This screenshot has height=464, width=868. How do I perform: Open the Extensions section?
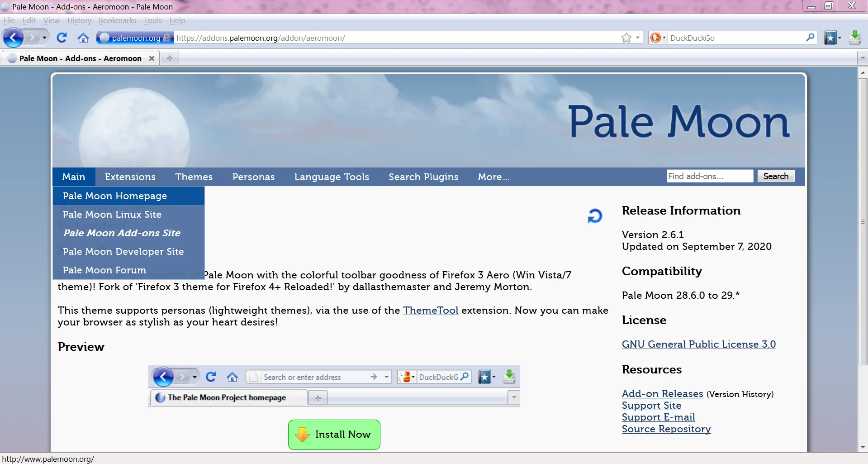(x=130, y=177)
